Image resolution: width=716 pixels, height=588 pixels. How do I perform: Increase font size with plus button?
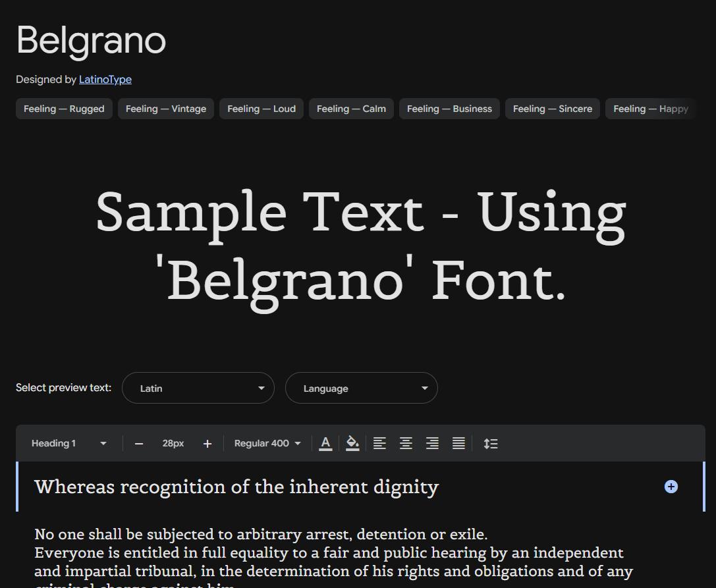[x=207, y=444]
